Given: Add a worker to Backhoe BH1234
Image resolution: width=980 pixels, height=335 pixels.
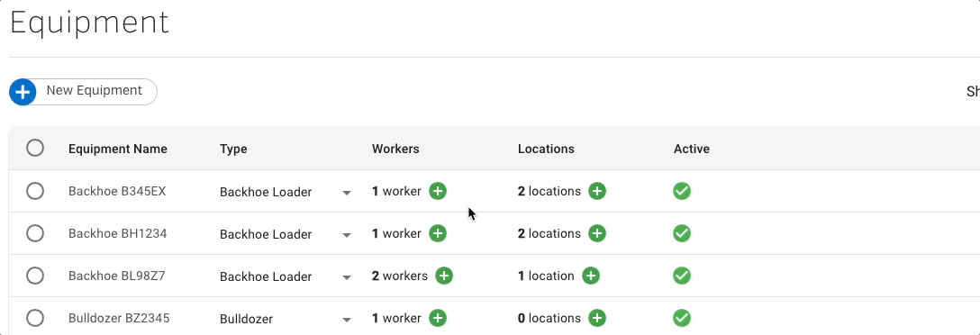Looking at the screenshot, I should pyautogui.click(x=438, y=234).
